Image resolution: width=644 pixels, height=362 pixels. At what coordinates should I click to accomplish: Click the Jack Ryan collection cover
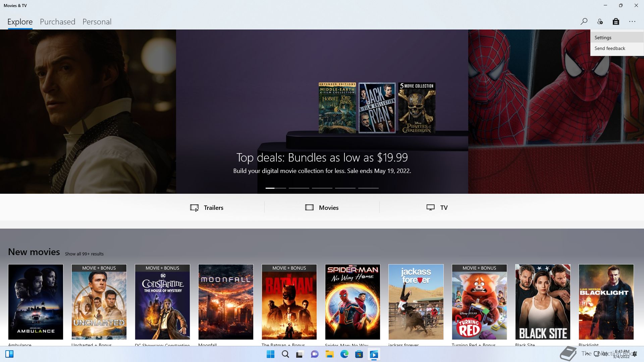[x=377, y=108]
